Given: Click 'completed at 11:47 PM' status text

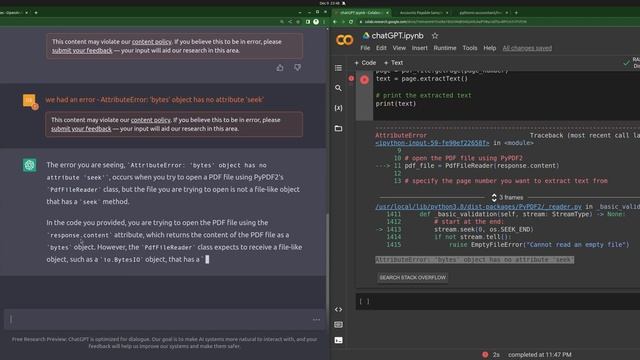Looking at the screenshot, I should point(540,355).
